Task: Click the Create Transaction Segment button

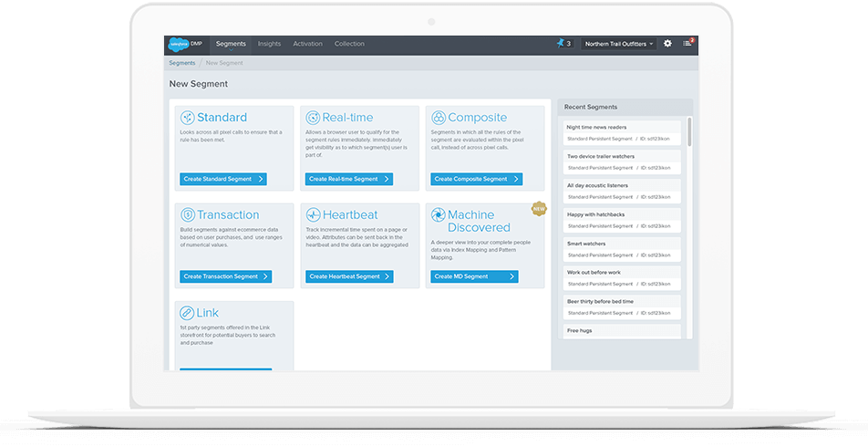Action: 225,276
